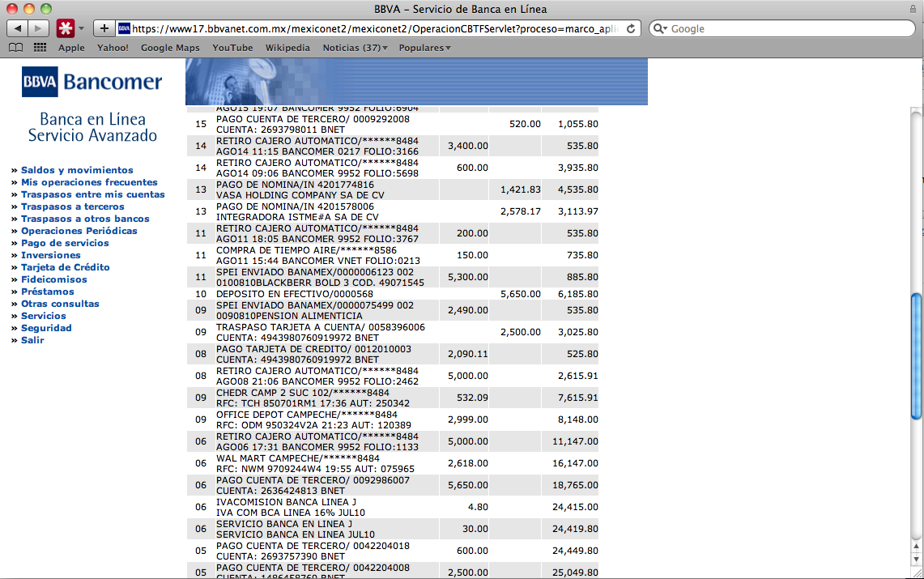Click the BBVA Bancomer logo
Image resolution: width=924 pixels, height=579 pixels.
pos(92,81)
